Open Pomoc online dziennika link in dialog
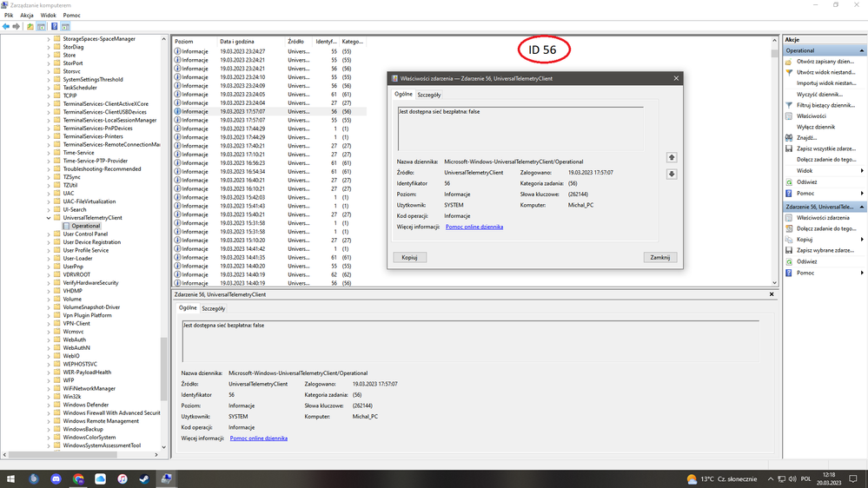 tap(474, 227)
